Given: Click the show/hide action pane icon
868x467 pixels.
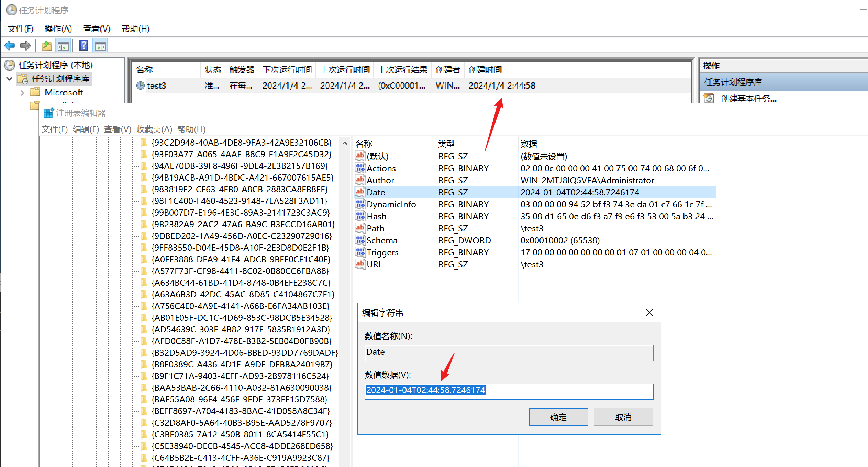Looking at the screenshot, I should point(100,46).
